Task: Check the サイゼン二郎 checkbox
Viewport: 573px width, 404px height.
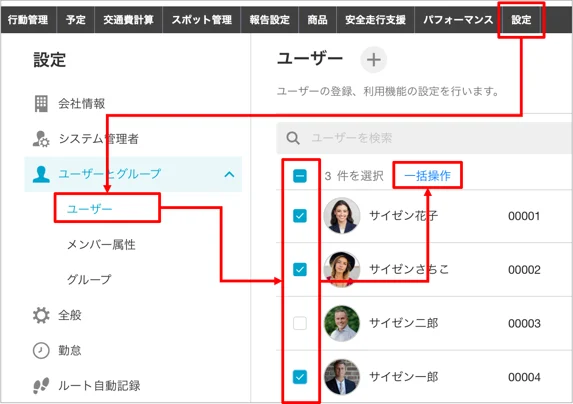Action: 300,323
